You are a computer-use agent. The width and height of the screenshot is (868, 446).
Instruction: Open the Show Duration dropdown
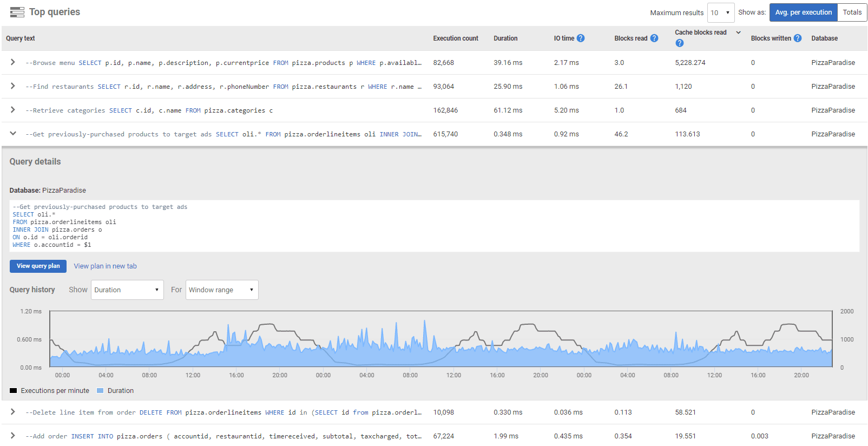[127, 290]
